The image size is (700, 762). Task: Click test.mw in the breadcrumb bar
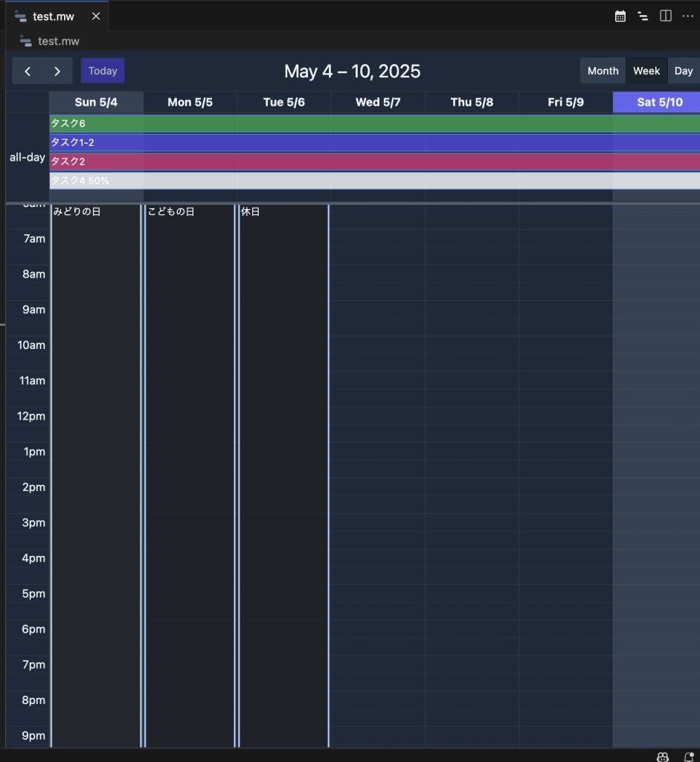(x=58, y=41)
